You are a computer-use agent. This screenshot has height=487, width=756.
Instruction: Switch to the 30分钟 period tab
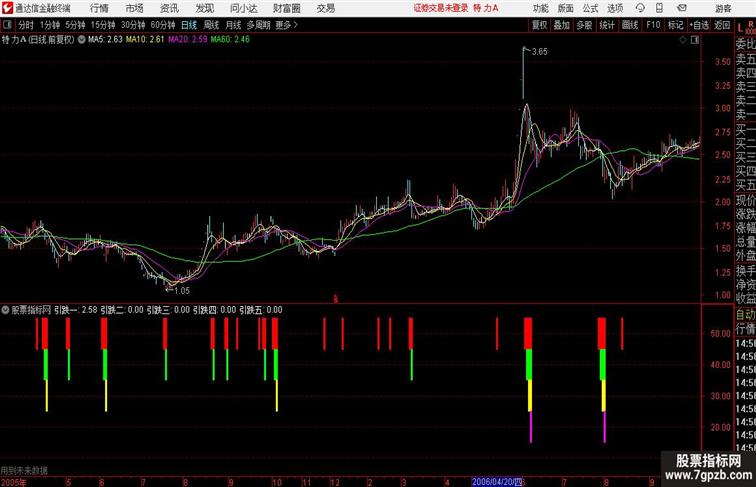coord(133,25)
